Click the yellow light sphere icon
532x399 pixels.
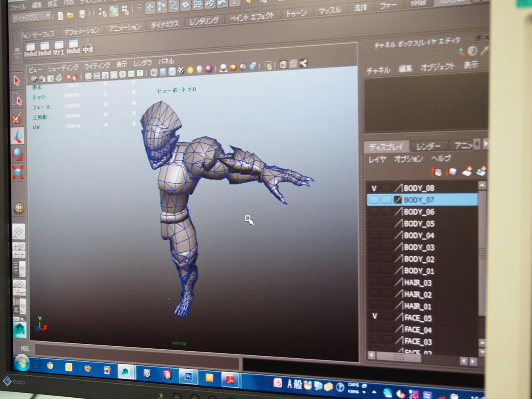pos(190,70)
